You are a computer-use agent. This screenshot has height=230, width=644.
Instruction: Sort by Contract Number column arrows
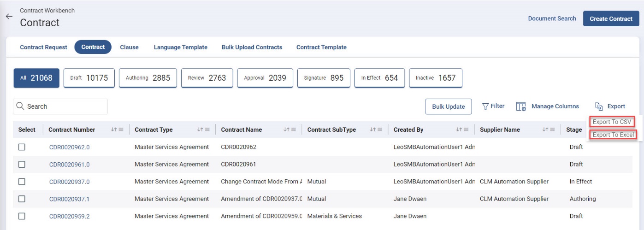click(114, 130)
